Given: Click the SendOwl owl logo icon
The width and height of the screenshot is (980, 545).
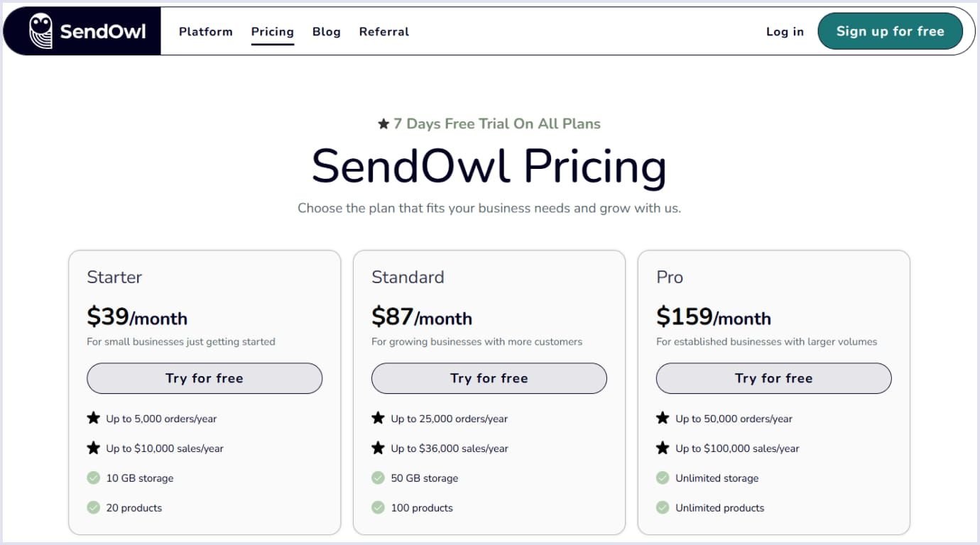Looking at the screenshot, I should 40,31.
